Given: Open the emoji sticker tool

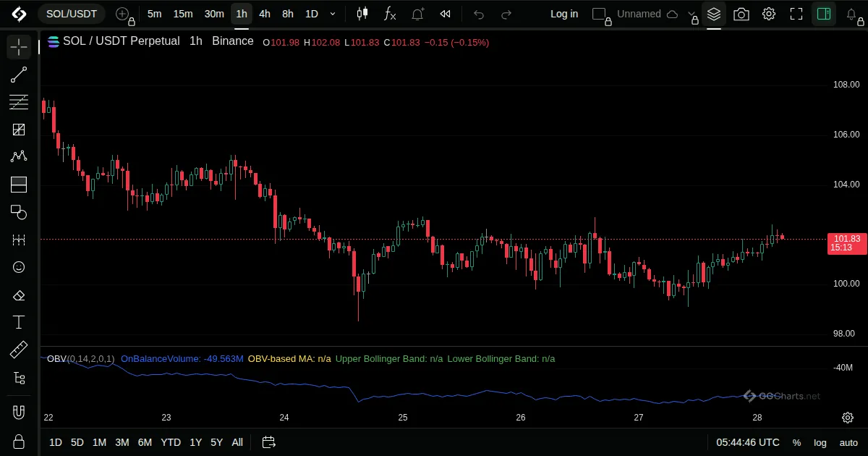Looking at the screenshot, I should [19, 267].
